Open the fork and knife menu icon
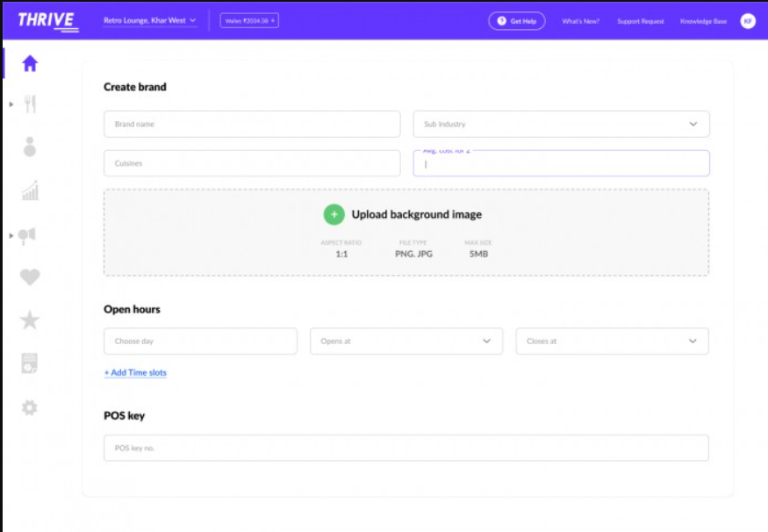This screenshot has width=768, height=532. 31,104
